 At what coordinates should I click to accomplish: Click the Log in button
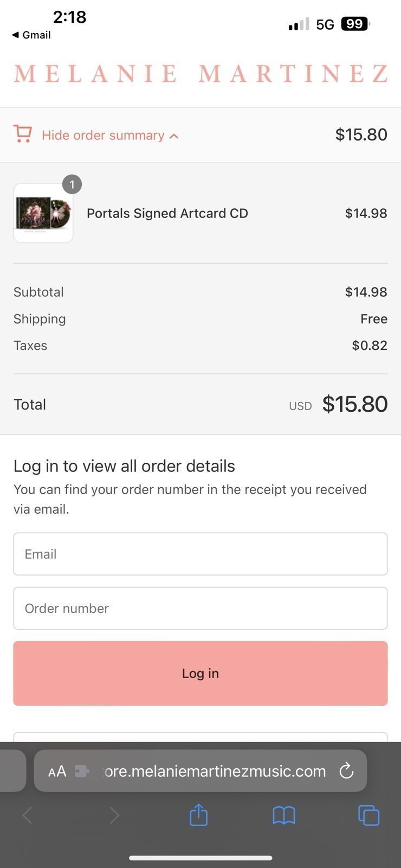(x=200, y=673)
